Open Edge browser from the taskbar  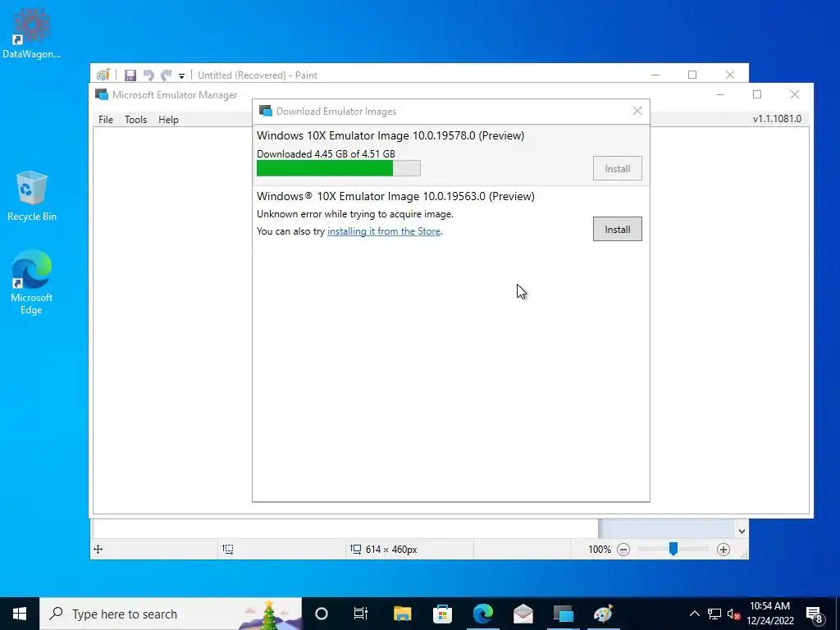tap(482, 614)
